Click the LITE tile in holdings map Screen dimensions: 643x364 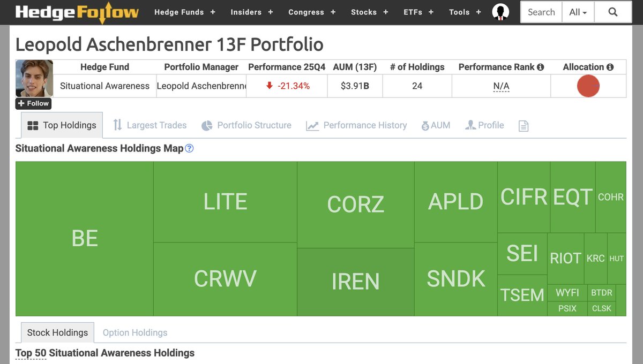225,202
